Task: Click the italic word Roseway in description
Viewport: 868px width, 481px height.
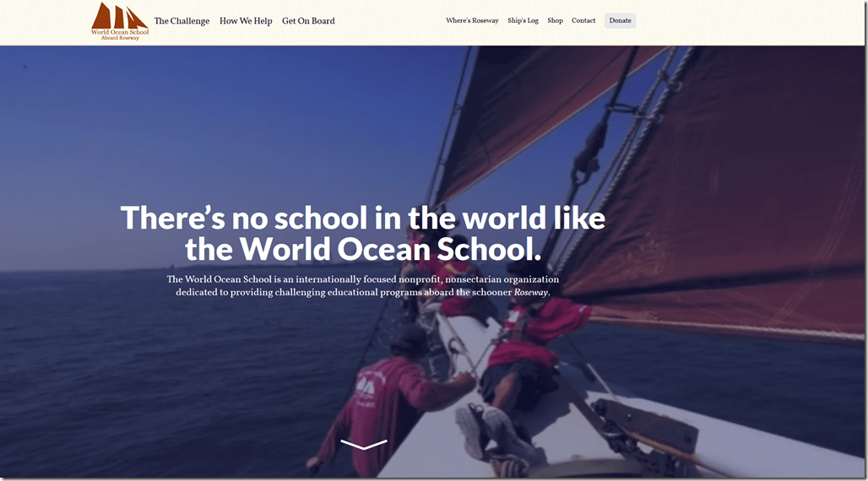Action: click(x=531, y=292)
